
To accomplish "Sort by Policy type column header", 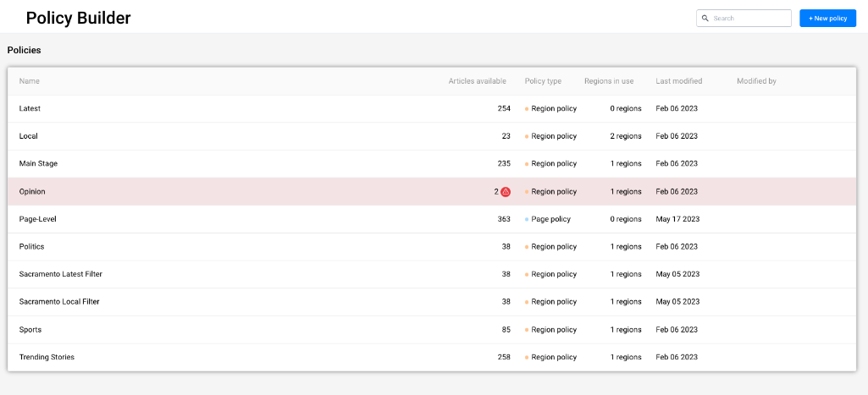I will click(543, 81).
